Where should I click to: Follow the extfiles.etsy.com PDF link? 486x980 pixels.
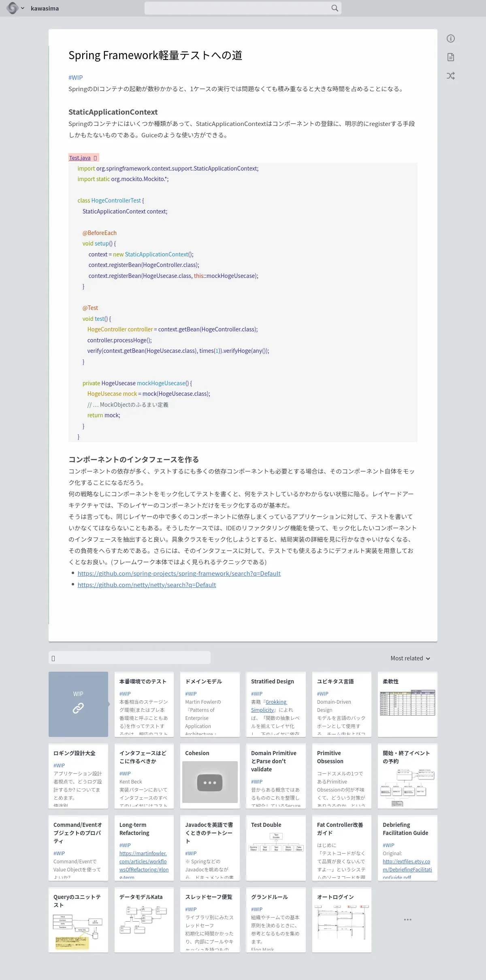(407, 869)
